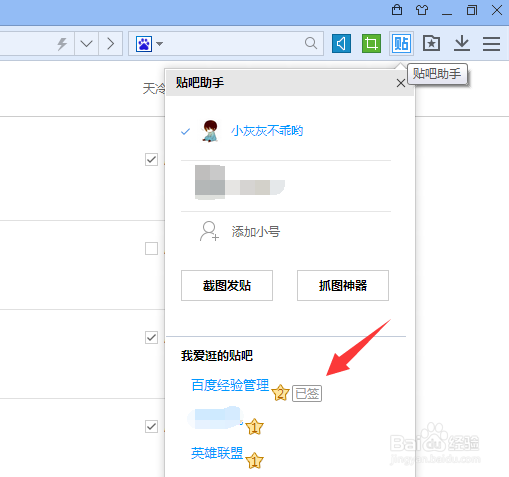509x477 pixels.
Task: Open the skin (shirt) icon in title bar
Action: 422,10
